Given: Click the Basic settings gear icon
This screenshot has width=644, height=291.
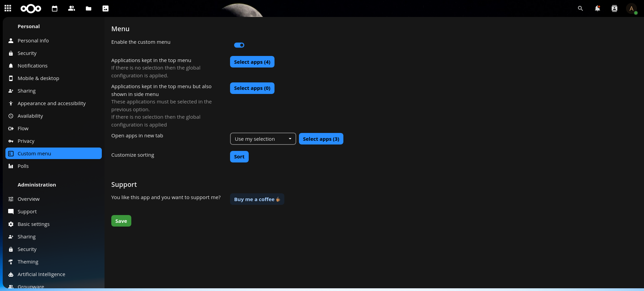Looking at the screenshot, I should point(11,224).
